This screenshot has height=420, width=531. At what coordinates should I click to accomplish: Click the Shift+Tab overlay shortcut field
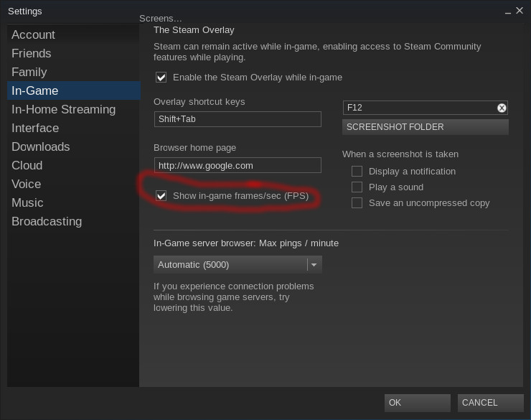238,119
